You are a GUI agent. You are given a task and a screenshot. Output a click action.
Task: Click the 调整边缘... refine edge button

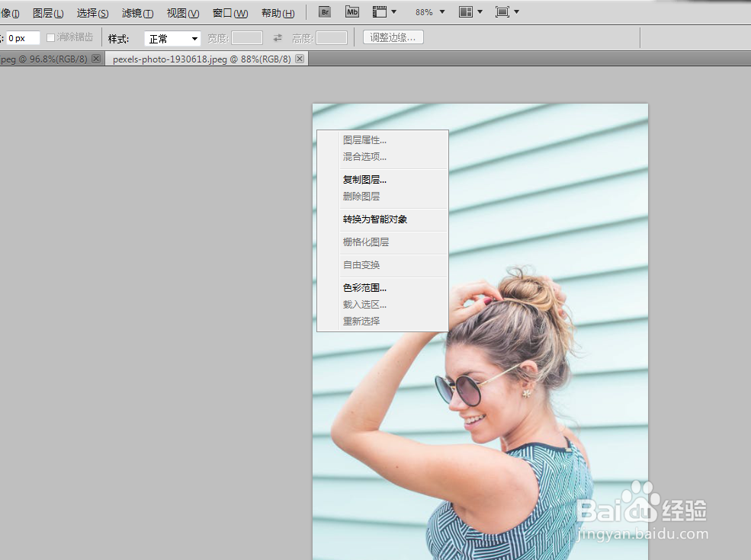tap(393, 37)
